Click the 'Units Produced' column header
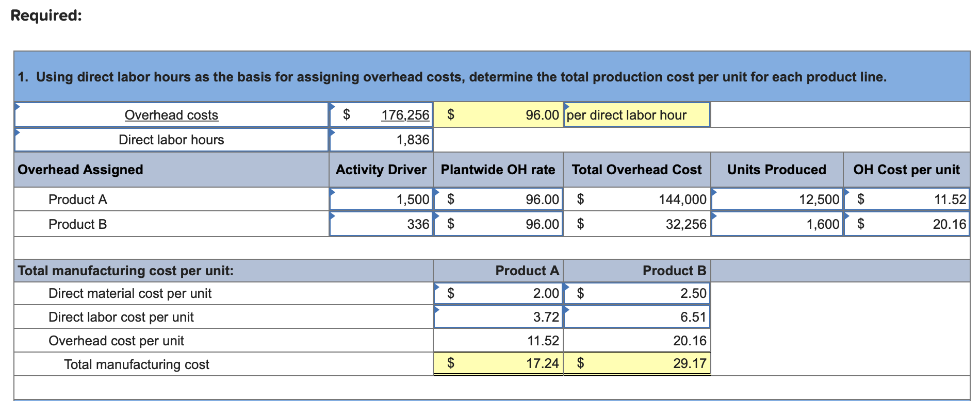The width and height of the screenshot is (980, 401). 777,170
